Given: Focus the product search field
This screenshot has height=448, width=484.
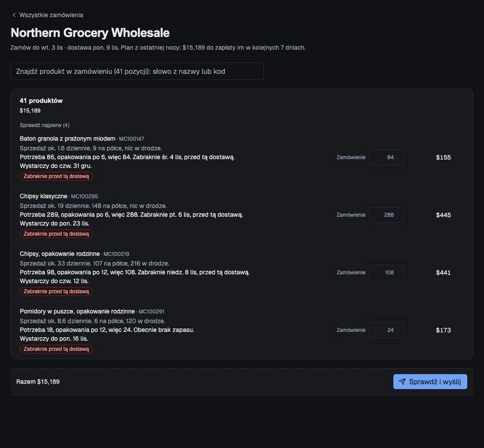Looking at the screenshot, I should [137, 71].
